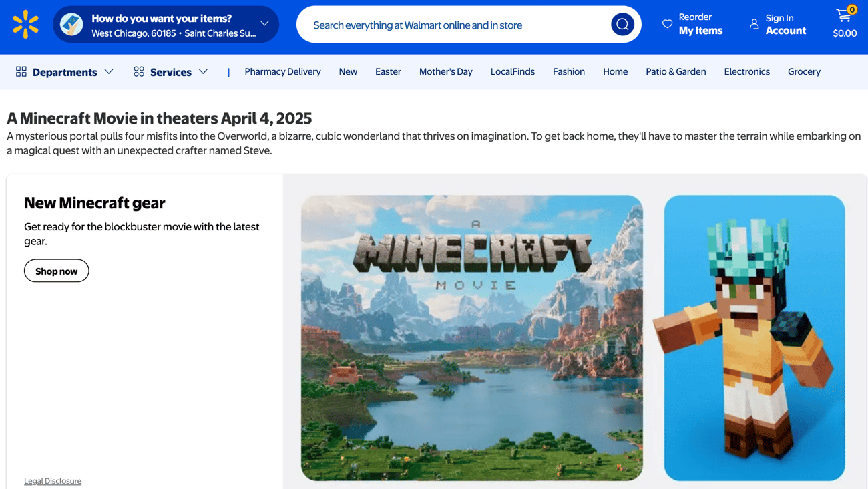868x489 pixels.
Task: Click the Services grid icon
Action: tap(138, 71)
